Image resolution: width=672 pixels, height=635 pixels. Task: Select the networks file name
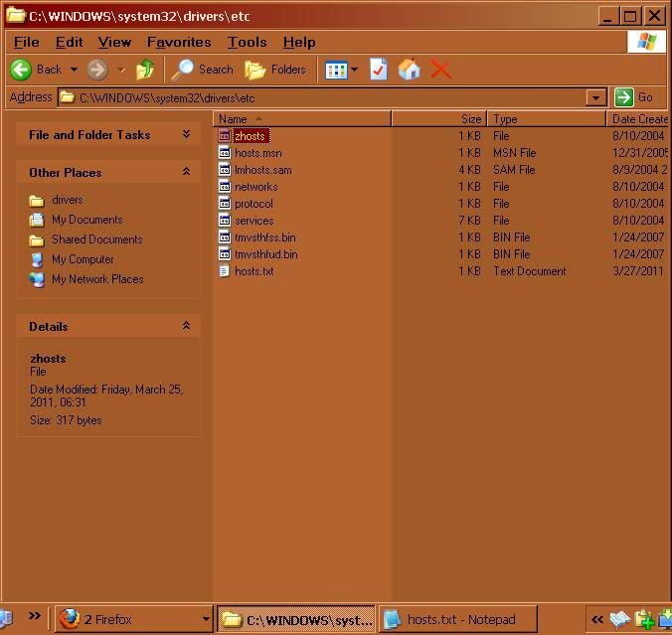[256, 187]
